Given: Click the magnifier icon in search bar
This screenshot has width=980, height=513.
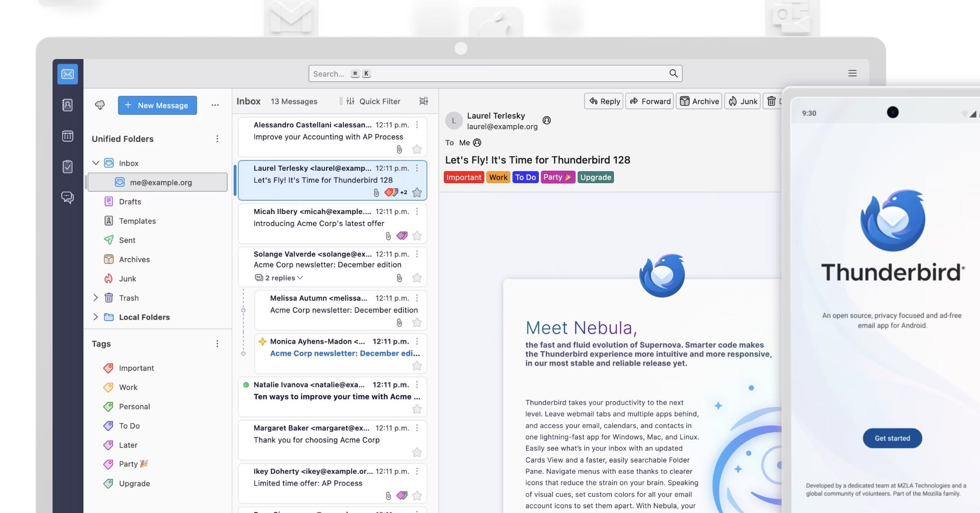Looking at the screenshot, I should click(x=673, y=73).
